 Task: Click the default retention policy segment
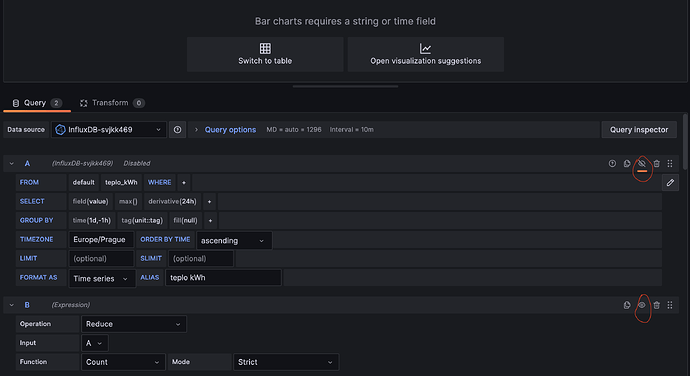[84, 182]
